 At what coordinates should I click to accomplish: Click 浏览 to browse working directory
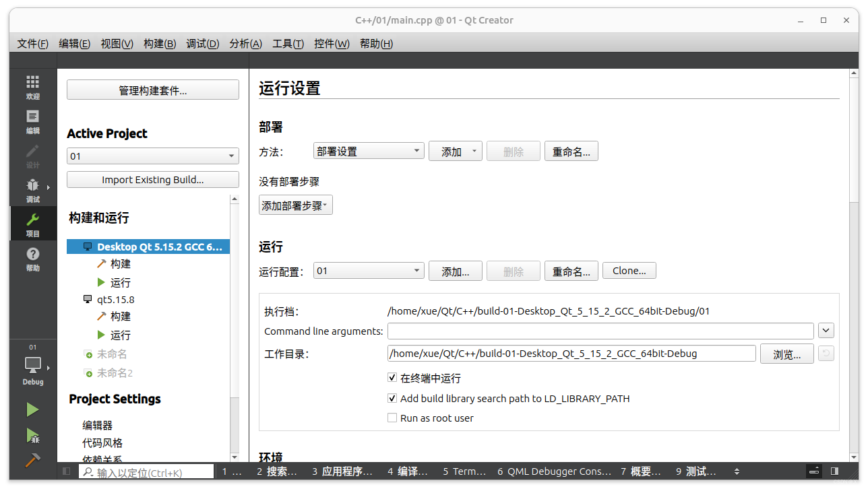(x=787, y=354)
